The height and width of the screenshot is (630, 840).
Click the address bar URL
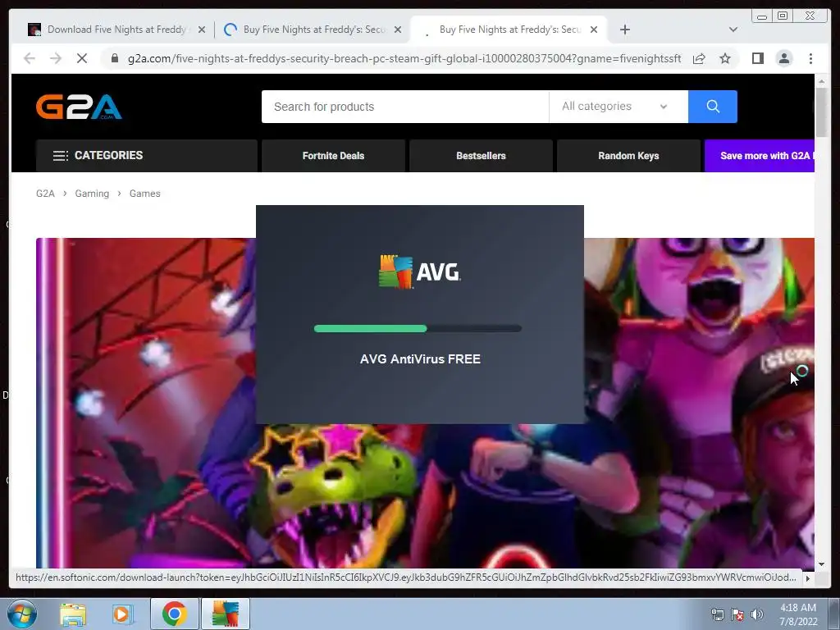tap(404, 58)
